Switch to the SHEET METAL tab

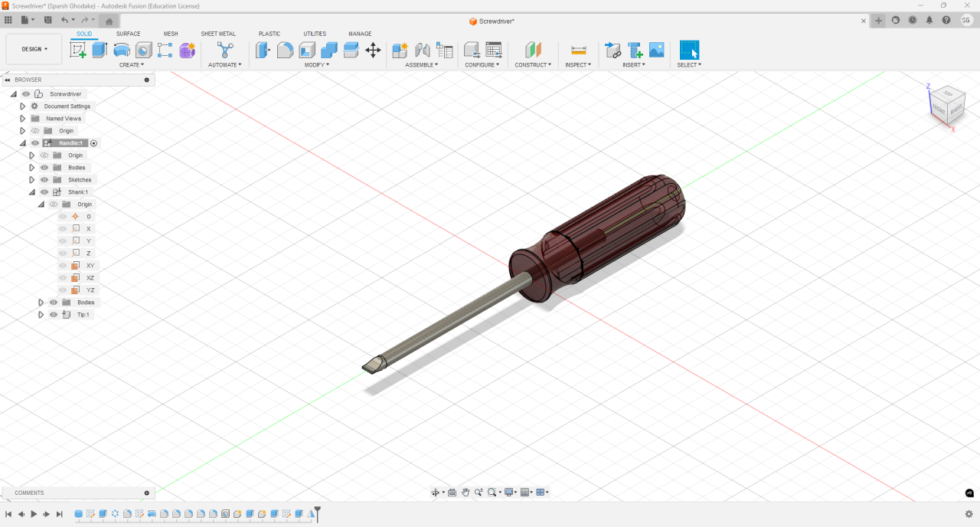[x=218, y=34]
